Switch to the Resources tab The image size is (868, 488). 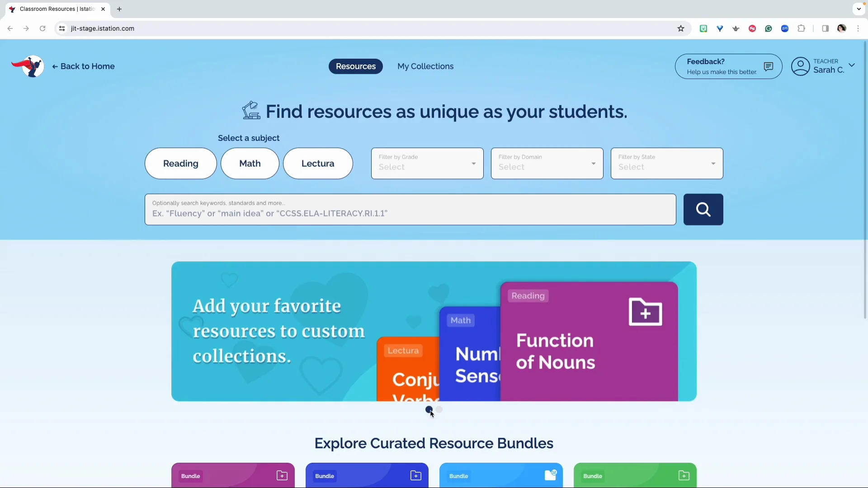click(x=356, y=66)
